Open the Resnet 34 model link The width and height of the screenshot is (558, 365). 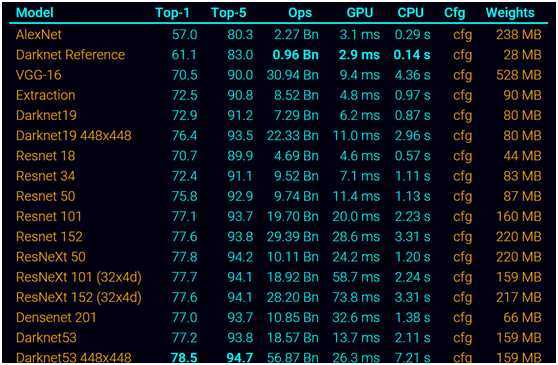click(46, 176)
